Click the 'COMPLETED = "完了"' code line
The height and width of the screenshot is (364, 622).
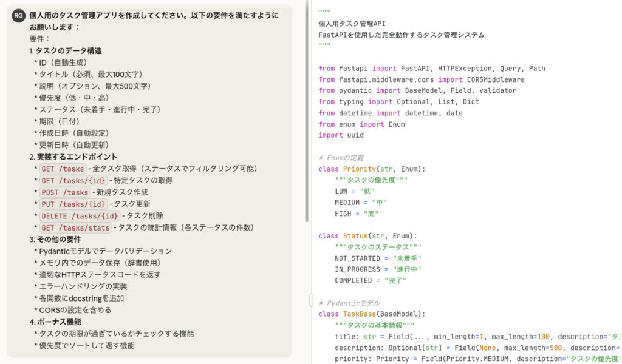click(370, 280)
